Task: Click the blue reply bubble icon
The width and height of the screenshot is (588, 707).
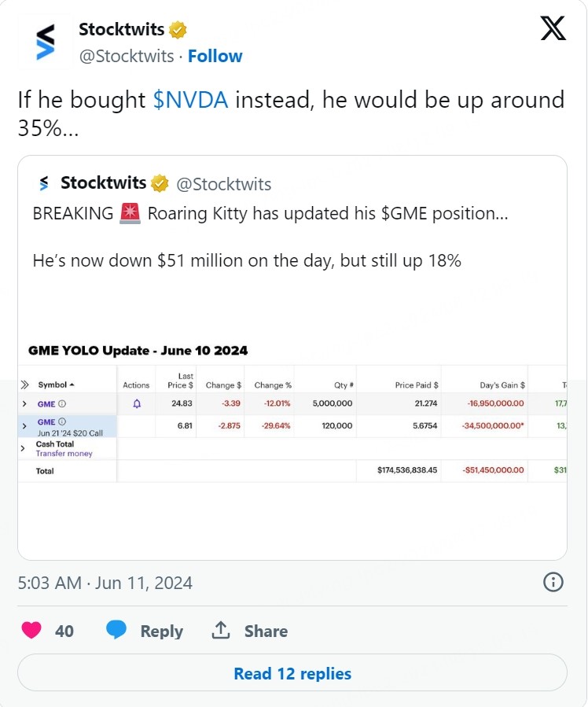Action: pyautogui.click(x=116, y=631)
